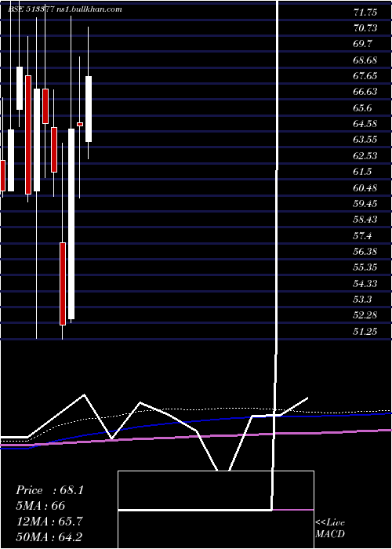
Task: Click the 66.63 price axis label
Action: coord(365,92)
